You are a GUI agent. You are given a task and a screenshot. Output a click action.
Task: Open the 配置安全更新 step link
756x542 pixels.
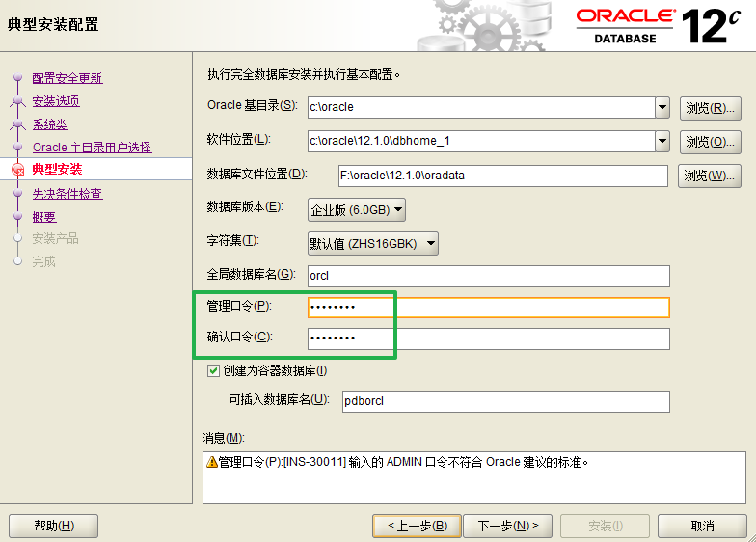coord(67,78)
